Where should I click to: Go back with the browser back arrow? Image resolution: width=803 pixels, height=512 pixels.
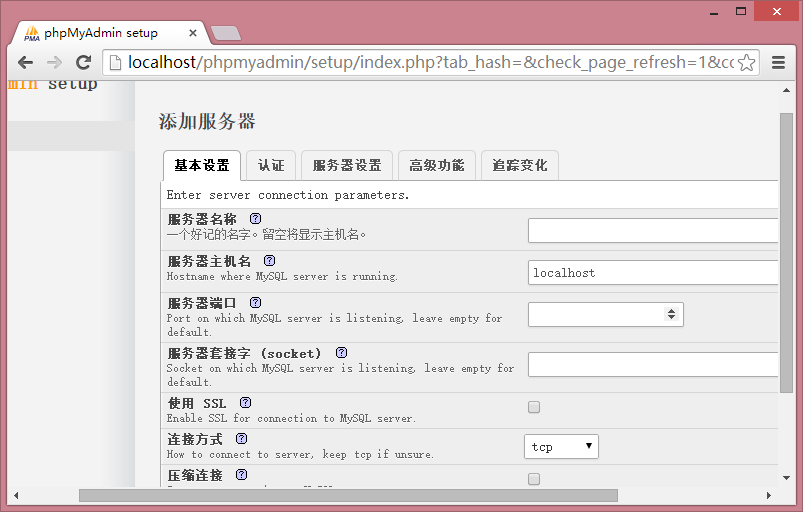25,62
